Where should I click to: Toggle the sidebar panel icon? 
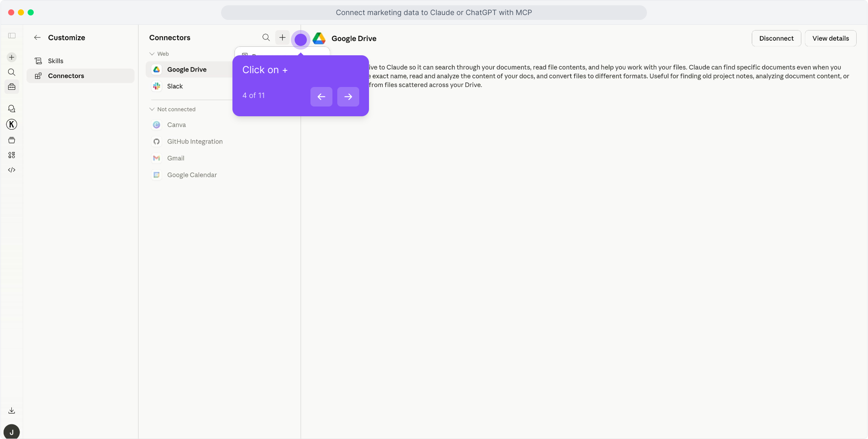11,36
